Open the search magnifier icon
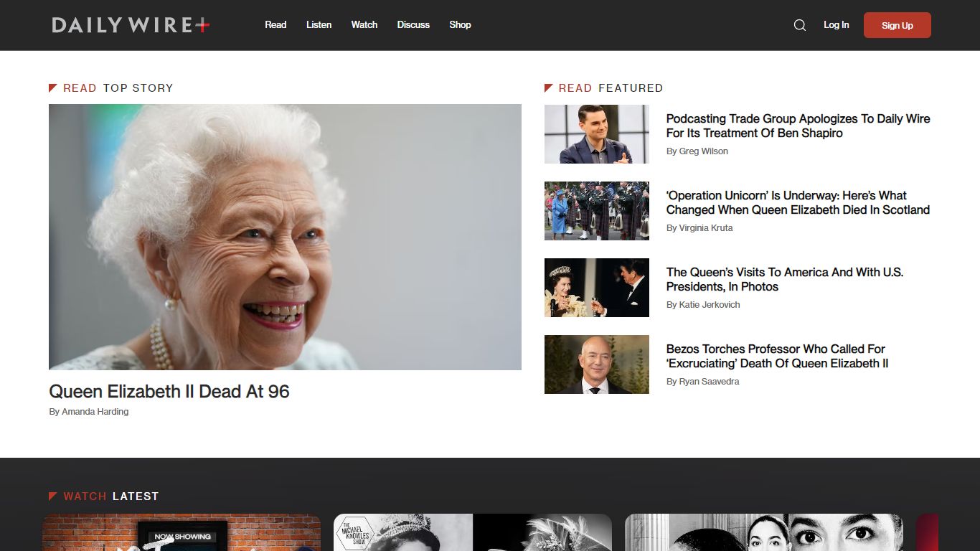 800,25
